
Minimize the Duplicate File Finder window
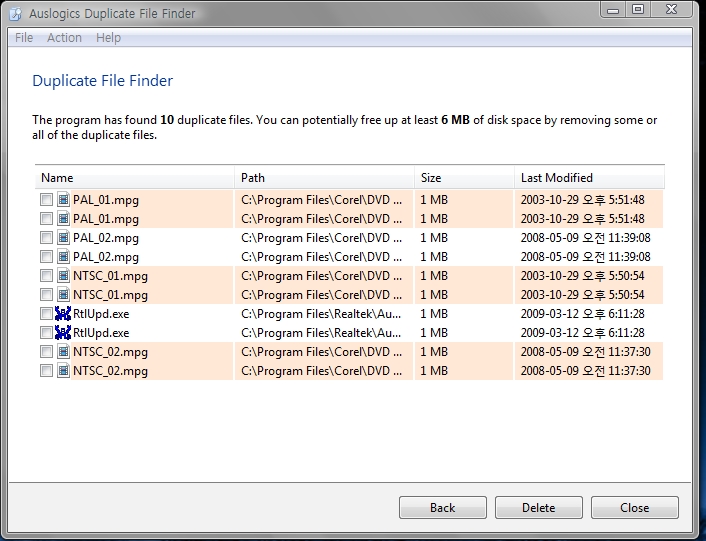(613, 10)
